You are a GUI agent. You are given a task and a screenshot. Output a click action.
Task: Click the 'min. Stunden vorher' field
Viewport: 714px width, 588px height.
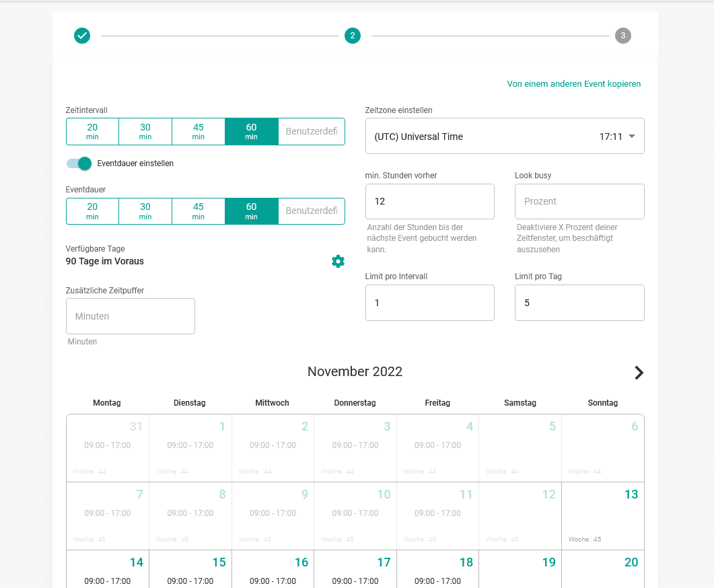coord(429,201)
